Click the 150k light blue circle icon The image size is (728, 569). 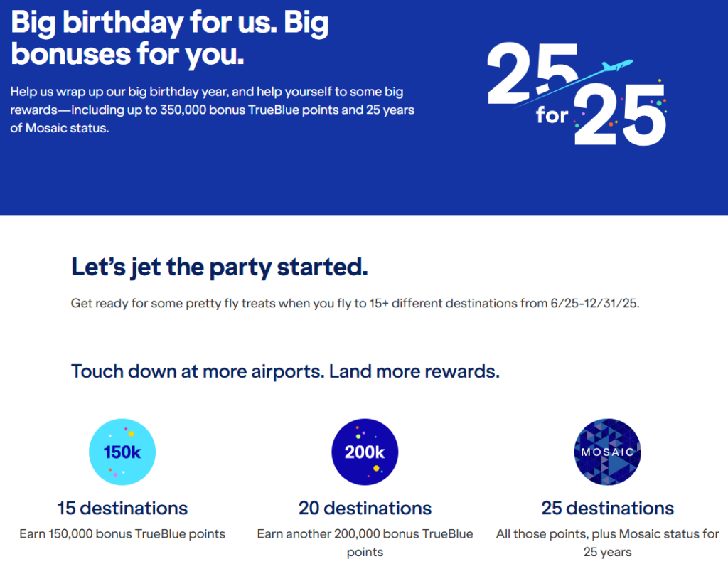122,452
